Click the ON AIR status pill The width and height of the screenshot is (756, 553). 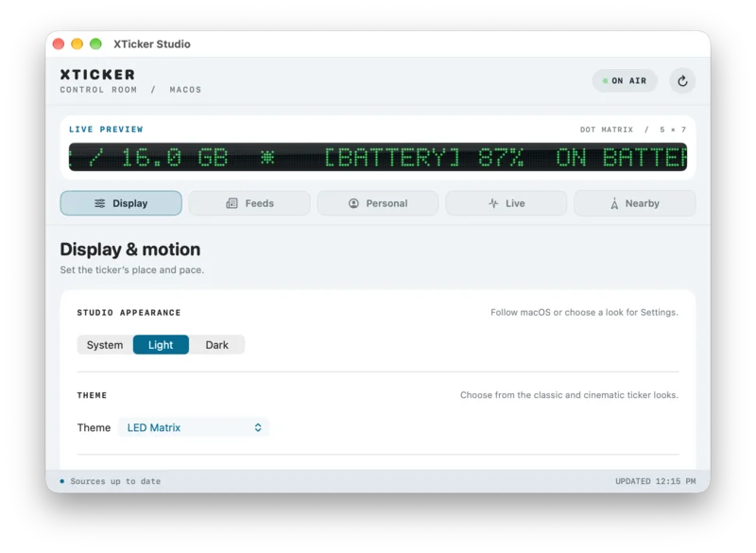[625, 81]
